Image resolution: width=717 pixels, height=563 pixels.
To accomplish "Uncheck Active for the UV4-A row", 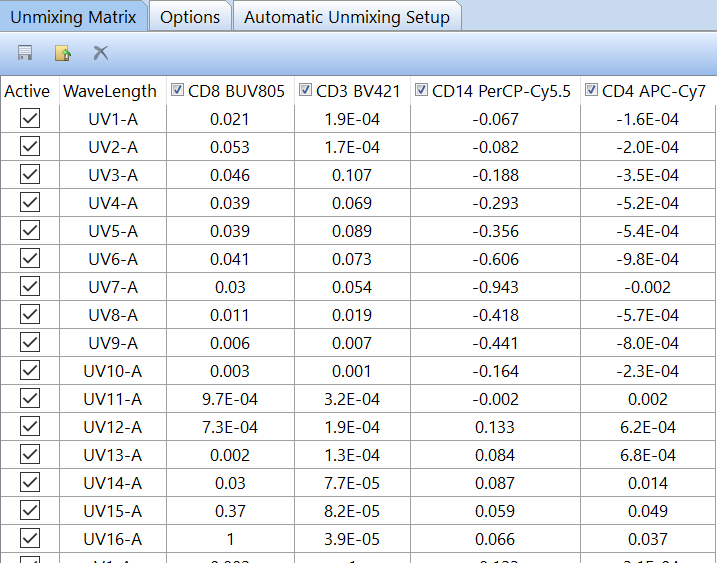I will click(30, 202).
